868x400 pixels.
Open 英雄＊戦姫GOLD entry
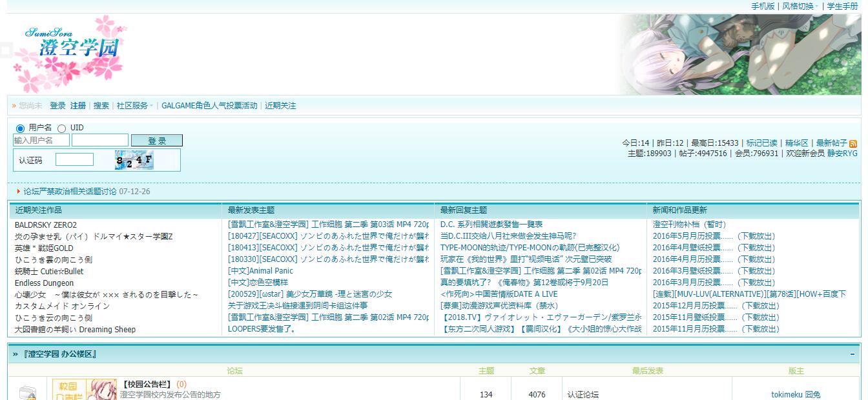[44, 248]
